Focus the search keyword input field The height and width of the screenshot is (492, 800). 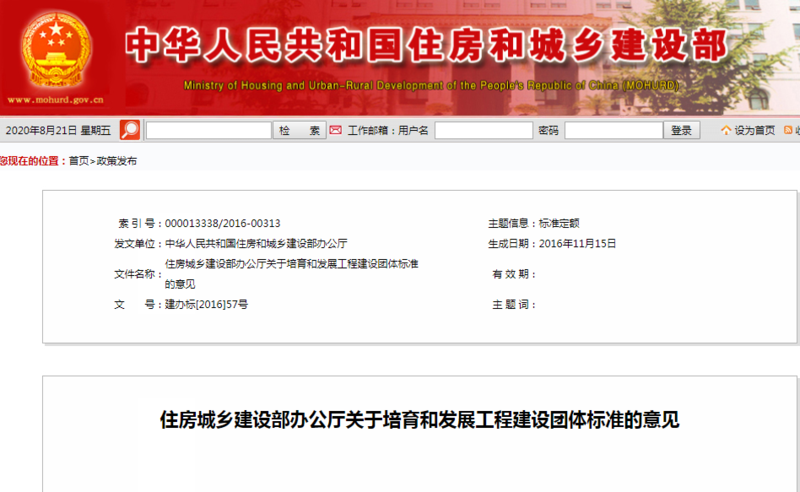click(x=209, y=130)
